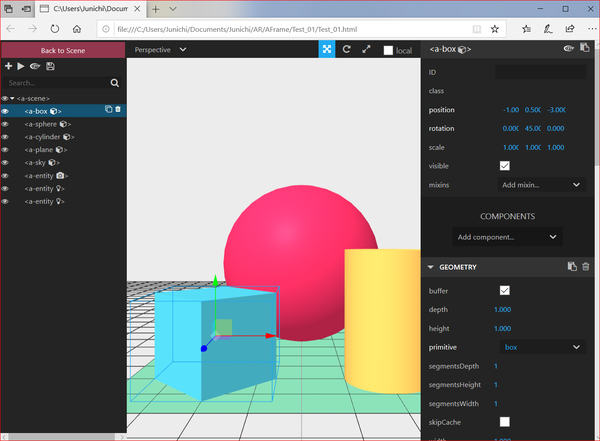Select a-cylinder in the scene graph
Image resolution: width=600 pixels, height=441 pixels.
pos(47,137)
